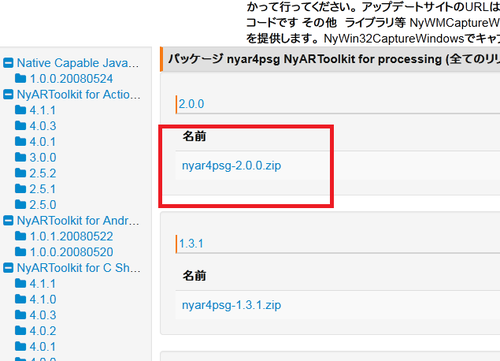500x361 pixels.
Task: Collapse the NyARToolkit for Andr... tree node
Action: (x=8, y=220)
